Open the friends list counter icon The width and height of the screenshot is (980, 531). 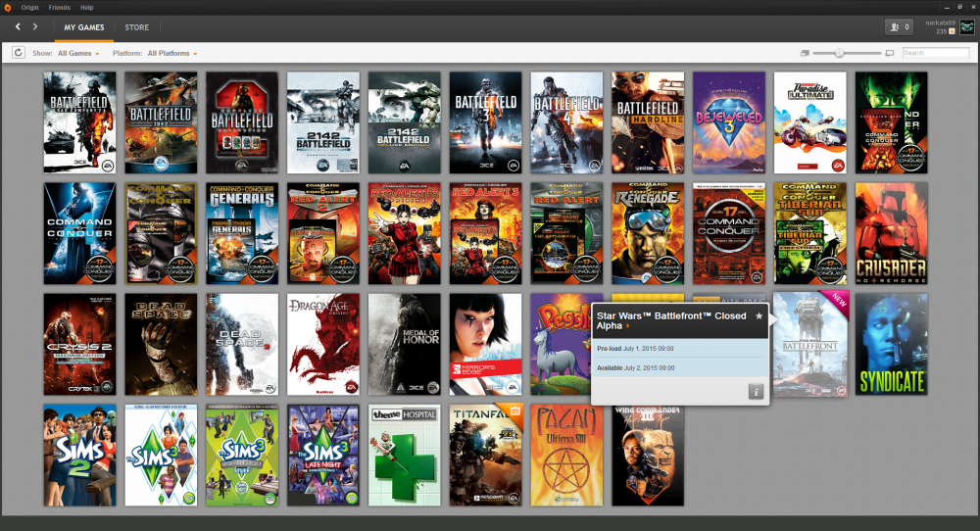[x=900, y=26]
